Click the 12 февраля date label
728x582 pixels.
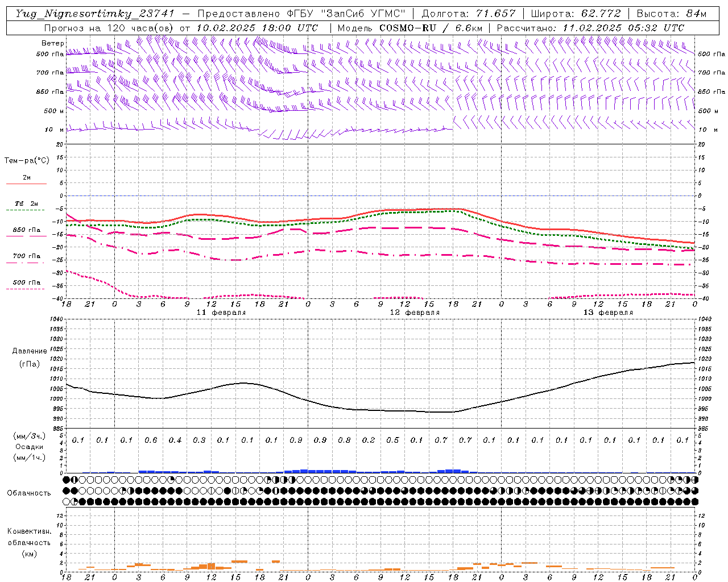(x=415, y=313)
